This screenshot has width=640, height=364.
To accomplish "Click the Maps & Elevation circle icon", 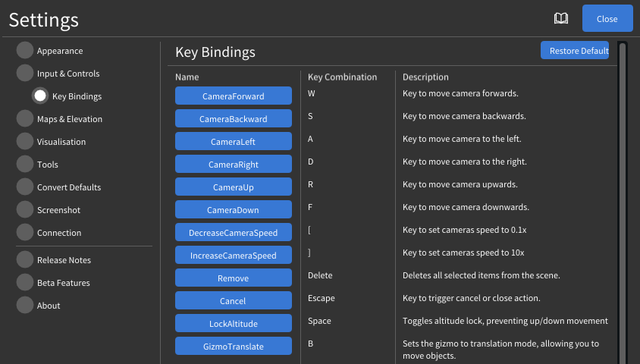I will coord(25,119).
